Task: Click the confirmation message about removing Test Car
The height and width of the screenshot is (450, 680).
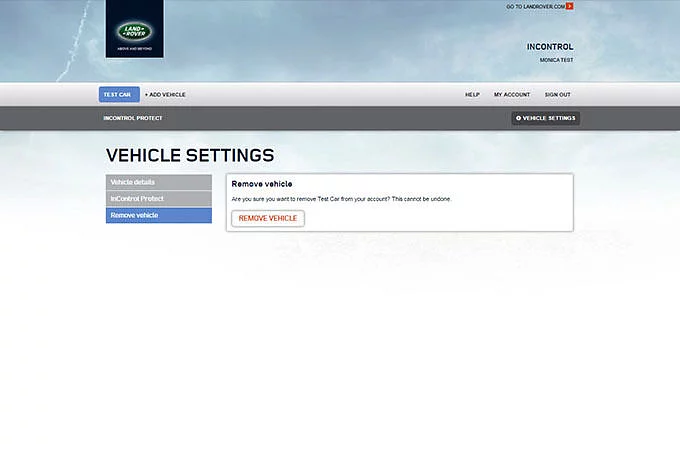Action: tap(341, 199)
